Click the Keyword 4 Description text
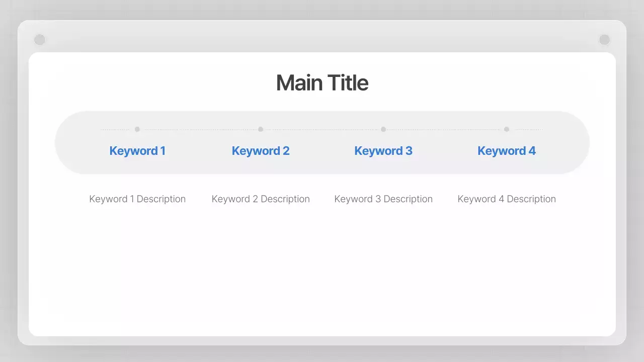Screen dimensions: 644x362 (x=507, y=199)
